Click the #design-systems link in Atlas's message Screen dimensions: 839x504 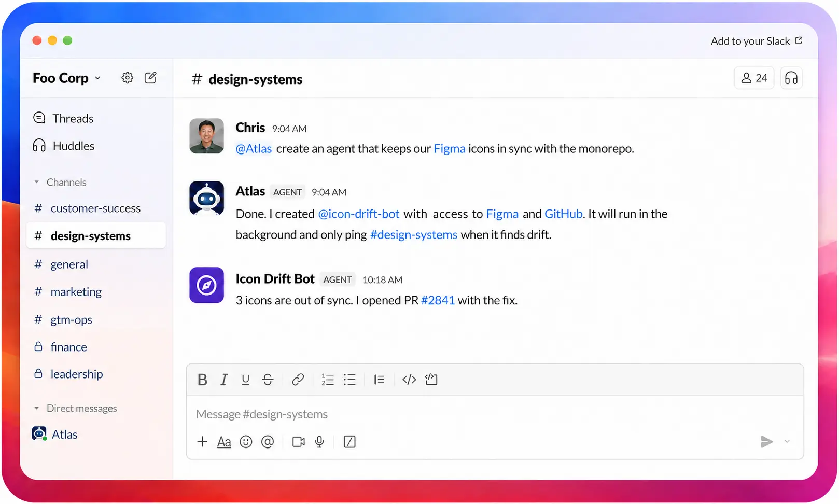(x=414, y=235)
